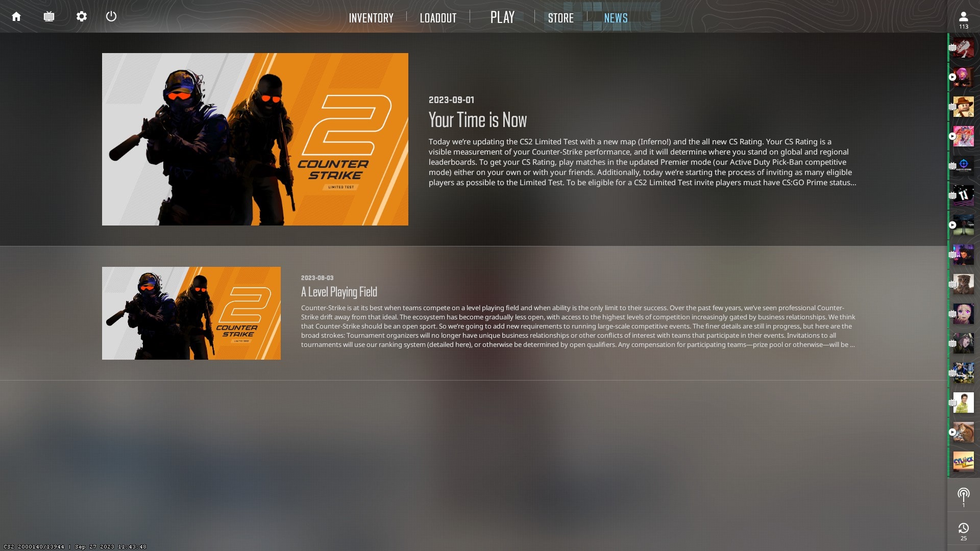The image size is (980, 551).
Task: Open the Inventory section
Action: (x=371, y=17)
